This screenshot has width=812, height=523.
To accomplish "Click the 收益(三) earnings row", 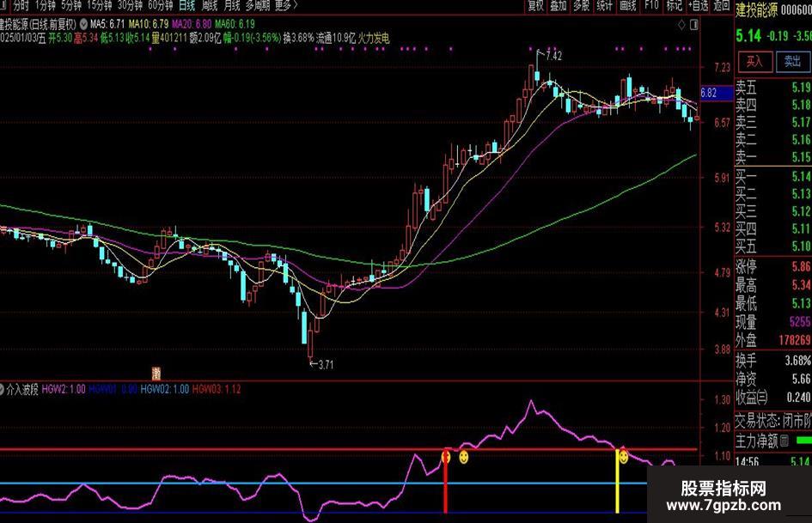I will pos(773,397).
